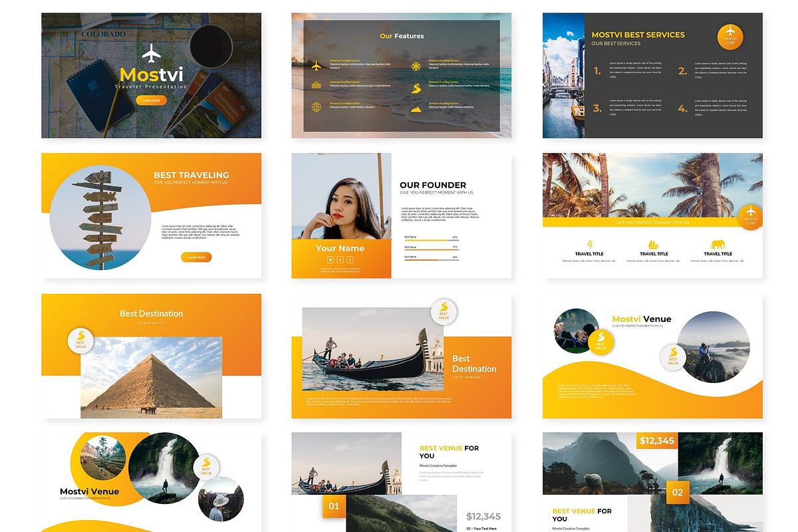Image resolution: width=798 pixels, height=532 pixels.
Task: Click the bottom Skill Name progress bar
Action: click(431, 260)
